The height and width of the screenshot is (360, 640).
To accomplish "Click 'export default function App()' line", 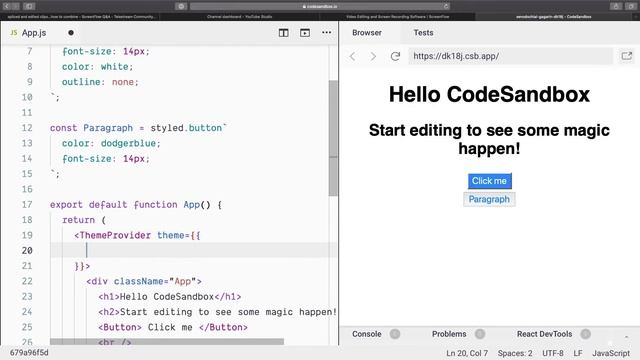I will tap(136, 204).
